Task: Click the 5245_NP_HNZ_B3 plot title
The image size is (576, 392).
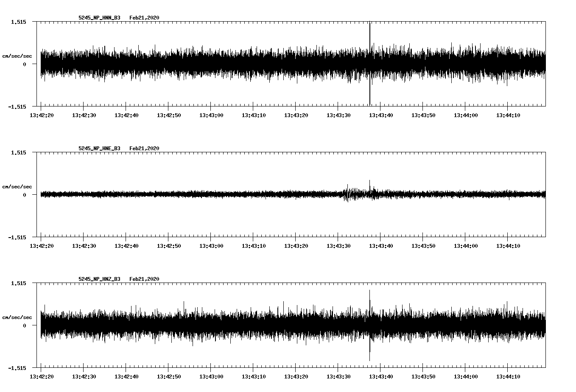Action: (x=99, y=279)
